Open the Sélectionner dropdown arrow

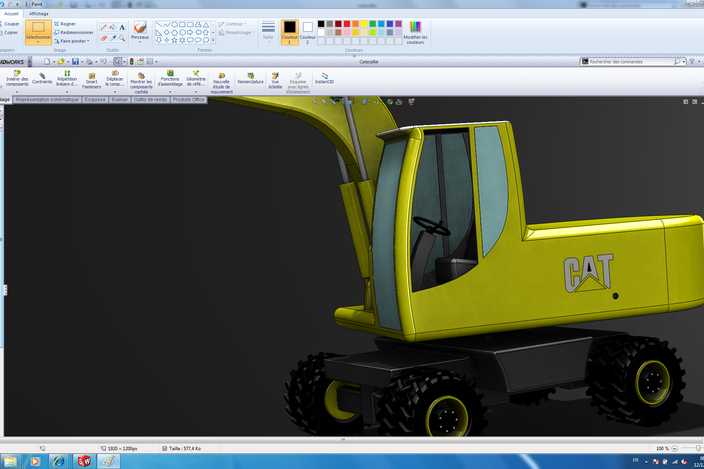[x=38, y=41]
